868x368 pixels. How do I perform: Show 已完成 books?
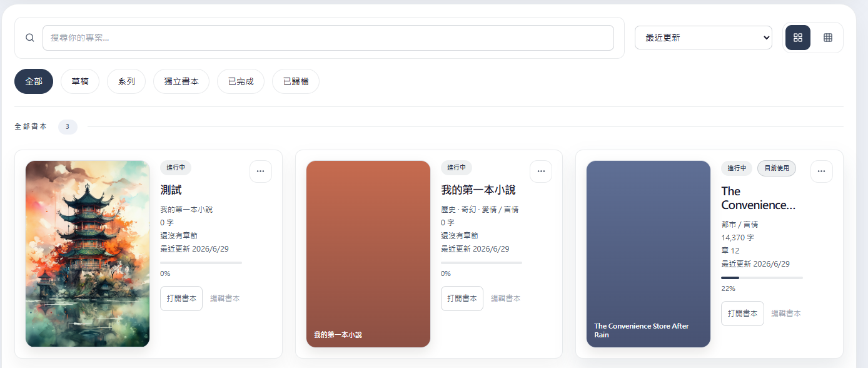click(241, 81)
